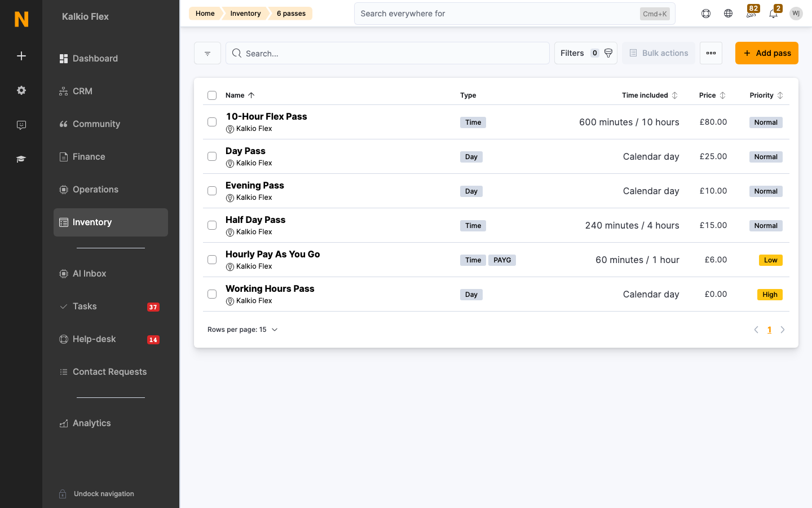Click the plus icon in left rail
The width and height of the screenshot is (812, 508).
(21, 56)
